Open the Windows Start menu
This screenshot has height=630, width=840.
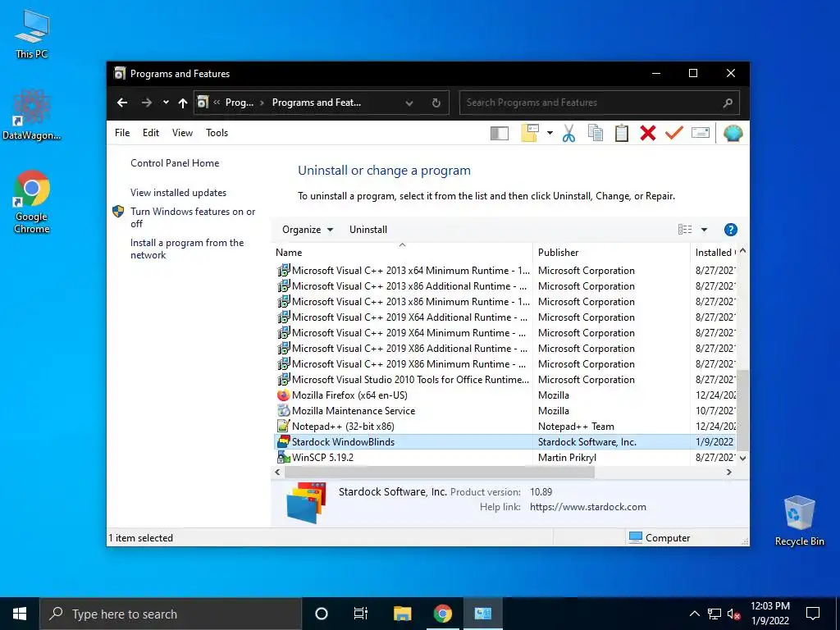tap(20, 614)
